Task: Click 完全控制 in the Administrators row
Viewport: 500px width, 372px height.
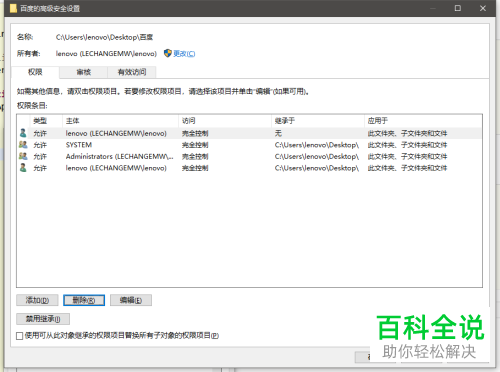Action: [x=195, y=156]
